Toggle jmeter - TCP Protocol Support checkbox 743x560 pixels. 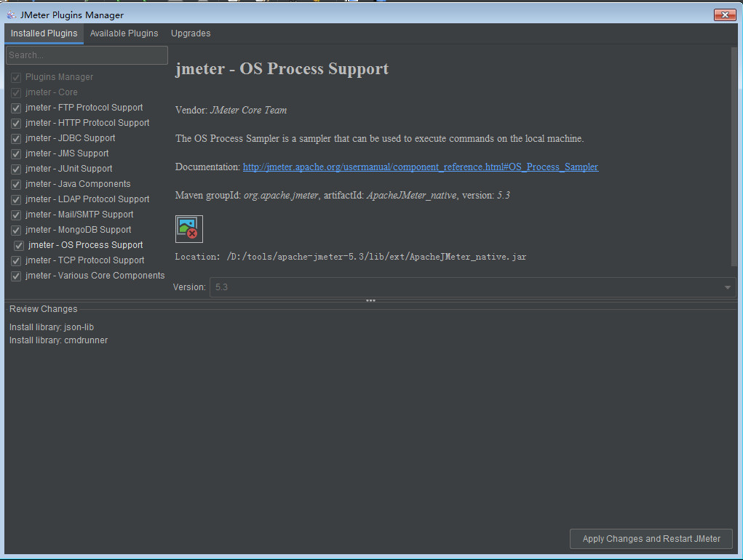click(x=16, y=261)
